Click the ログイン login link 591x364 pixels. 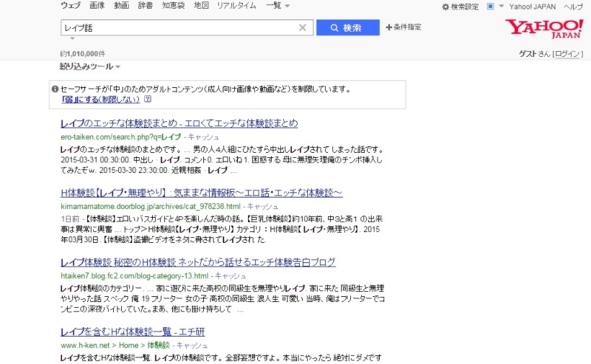tap(568, 54)
